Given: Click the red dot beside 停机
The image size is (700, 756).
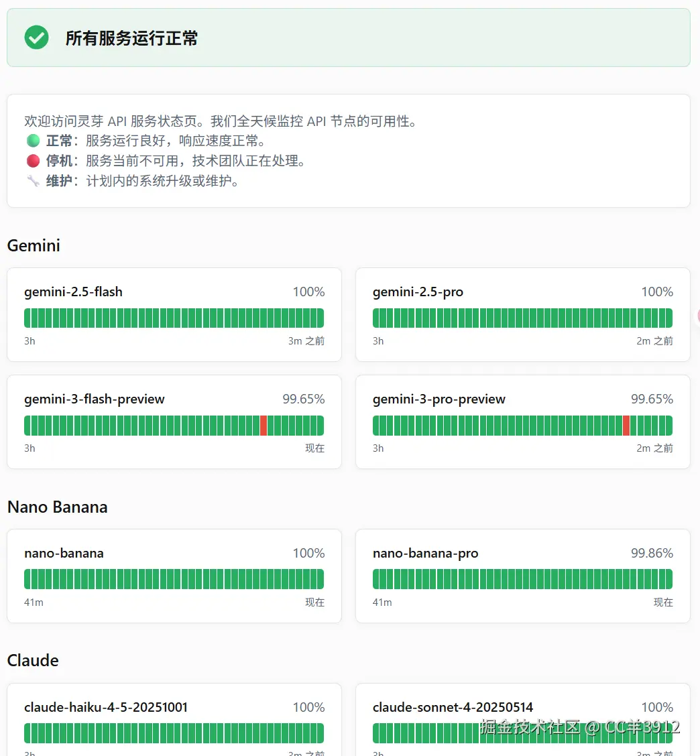Looking at the screenshot, I should (34, 161).
